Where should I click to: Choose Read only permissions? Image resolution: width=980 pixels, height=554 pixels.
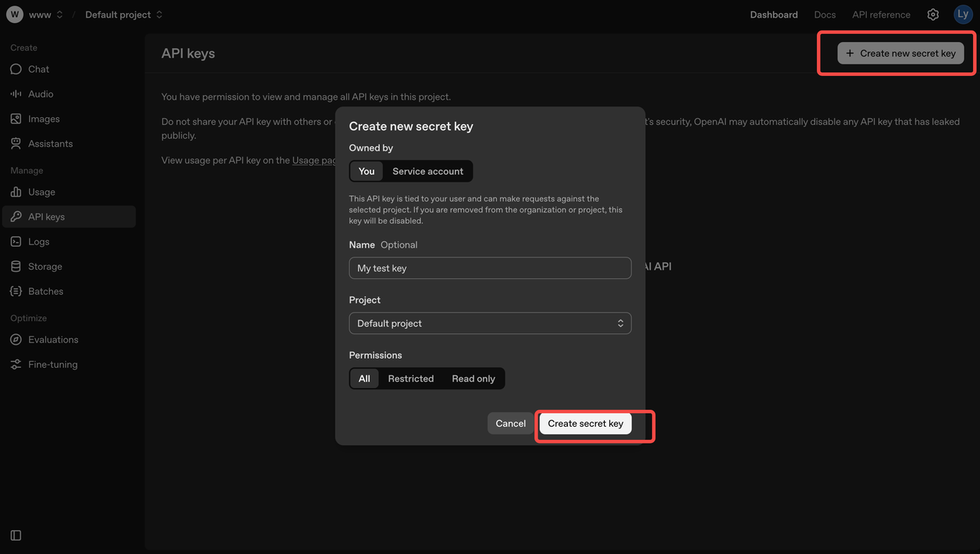pyautogui.click(x=473, y=379)
